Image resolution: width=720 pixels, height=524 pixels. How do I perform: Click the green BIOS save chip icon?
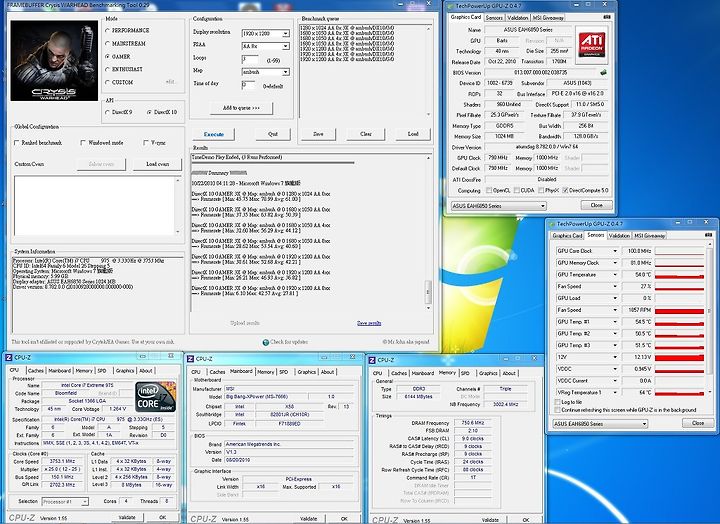[603, 73]
